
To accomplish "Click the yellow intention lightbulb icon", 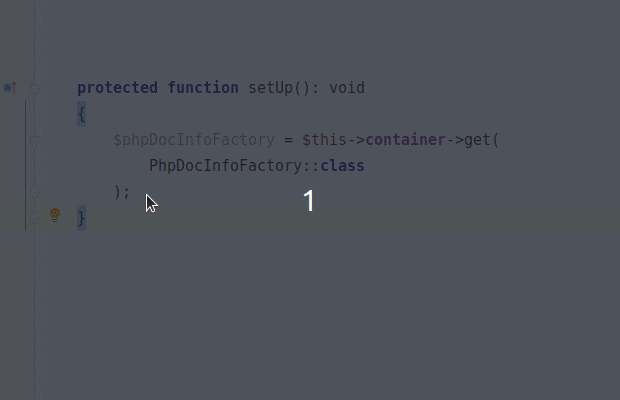I will (55, 215).
